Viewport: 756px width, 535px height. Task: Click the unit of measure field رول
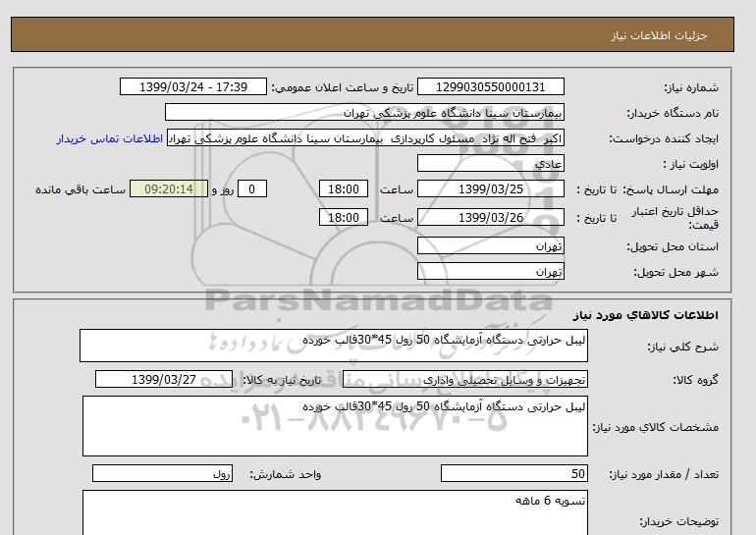(x=162, y=473)
